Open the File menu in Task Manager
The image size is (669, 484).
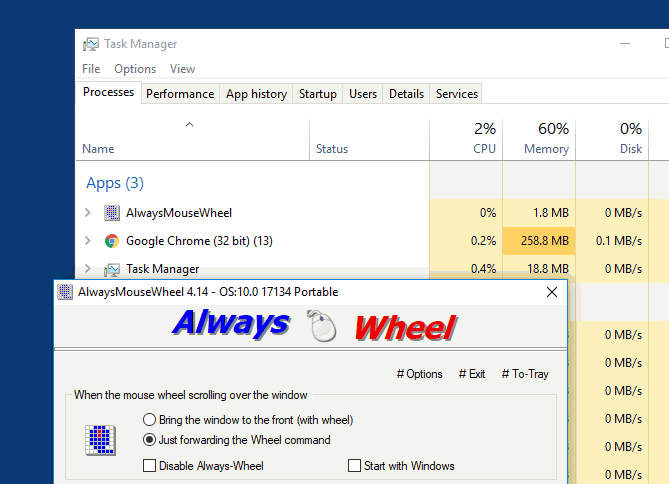[91, 69]
